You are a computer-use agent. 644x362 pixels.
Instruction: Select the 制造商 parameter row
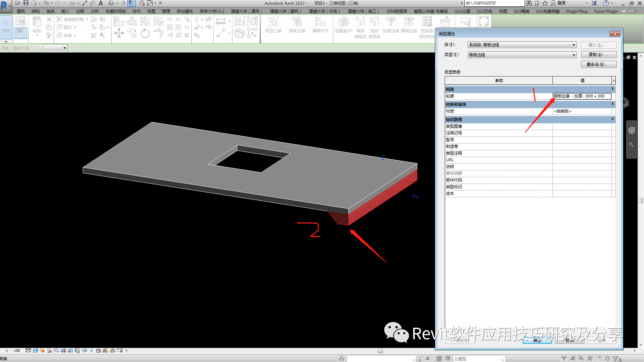pos(530,147)
